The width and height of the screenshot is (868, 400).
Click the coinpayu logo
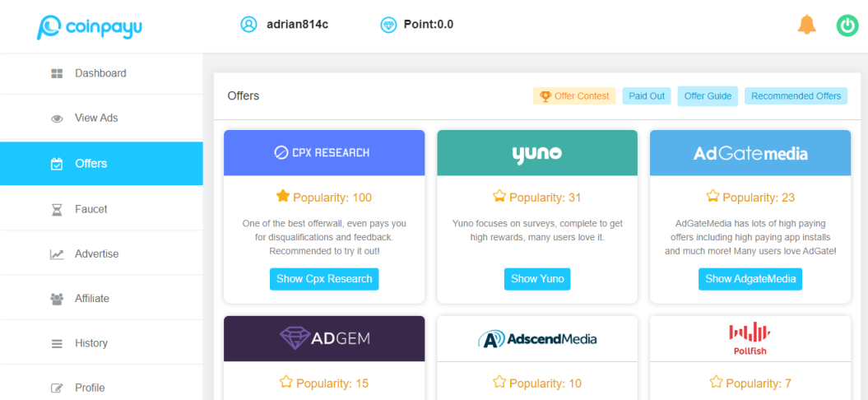(x=90, y=26)
